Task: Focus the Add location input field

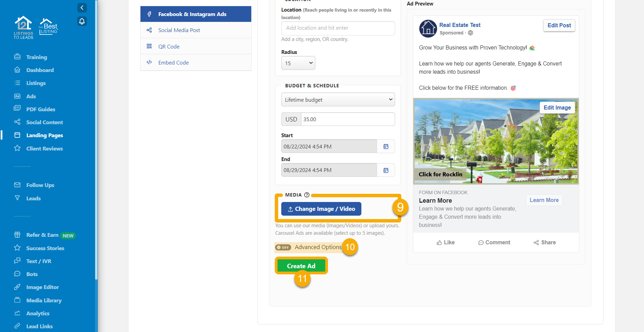Action: pos(338,28)
